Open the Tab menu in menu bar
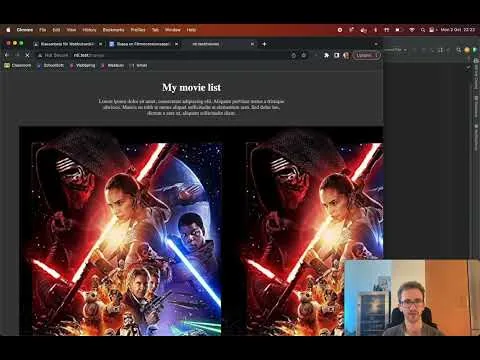This screenshot has width=480, height=360. [x=155, y=30]
